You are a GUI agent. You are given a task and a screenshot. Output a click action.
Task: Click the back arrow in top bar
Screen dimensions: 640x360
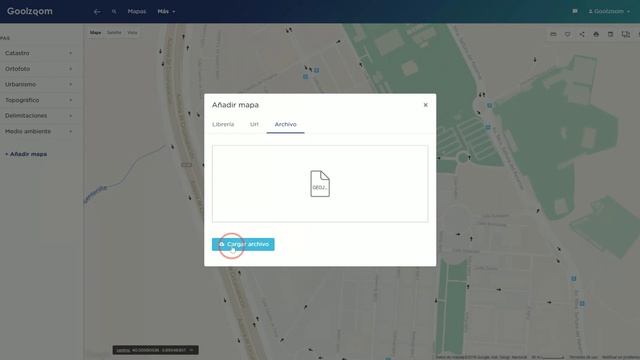(97, 11)
